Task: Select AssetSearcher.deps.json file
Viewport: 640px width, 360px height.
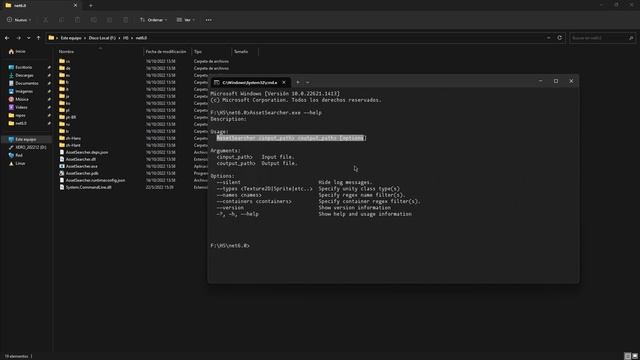Action: point(87,152)
